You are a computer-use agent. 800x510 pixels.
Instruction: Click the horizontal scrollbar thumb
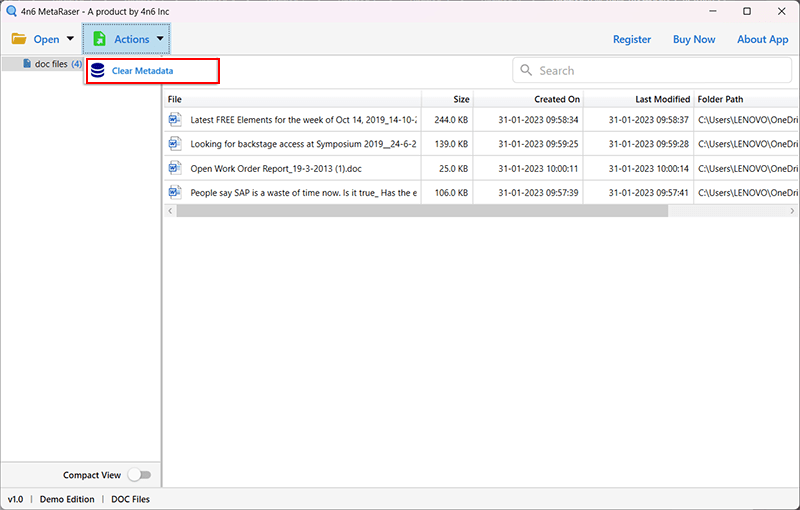(x=422, y=211)
